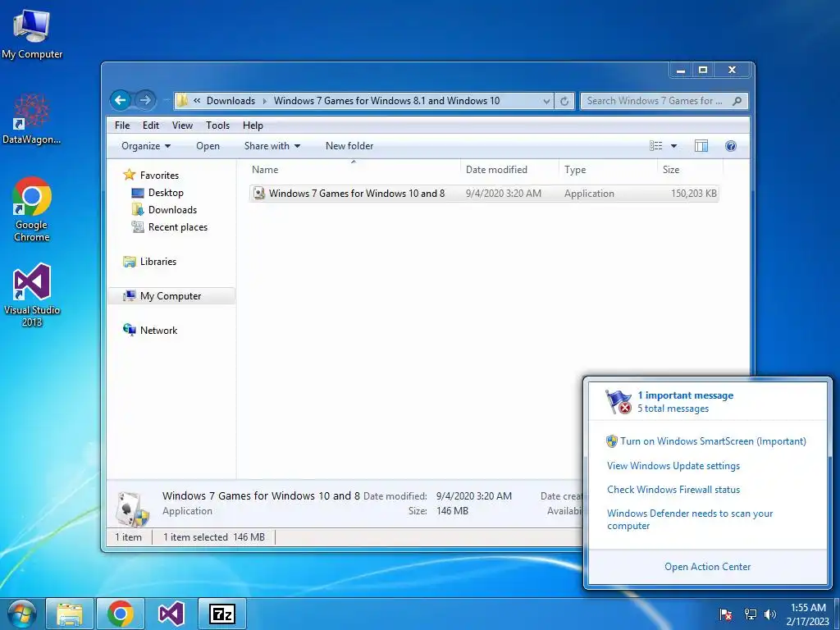Click Turn on Windows SmartScreen link
The height and width of the screenshot is (630, 840).
click(713, 441)
